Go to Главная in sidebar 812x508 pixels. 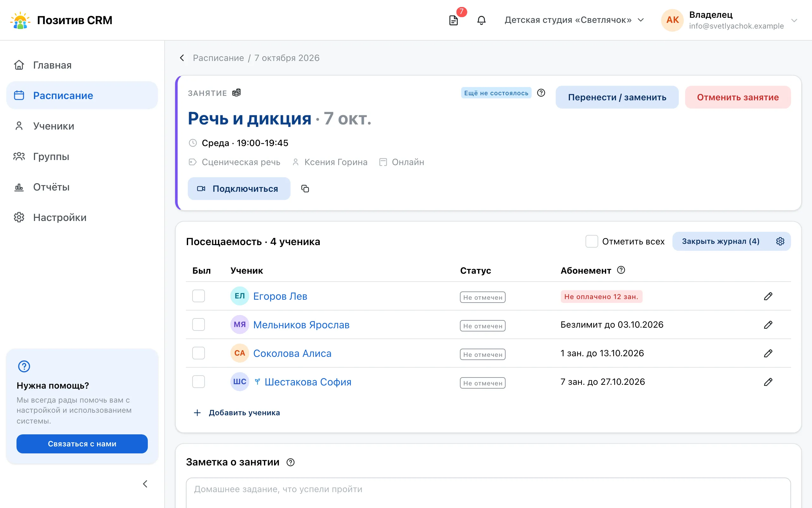82,65
